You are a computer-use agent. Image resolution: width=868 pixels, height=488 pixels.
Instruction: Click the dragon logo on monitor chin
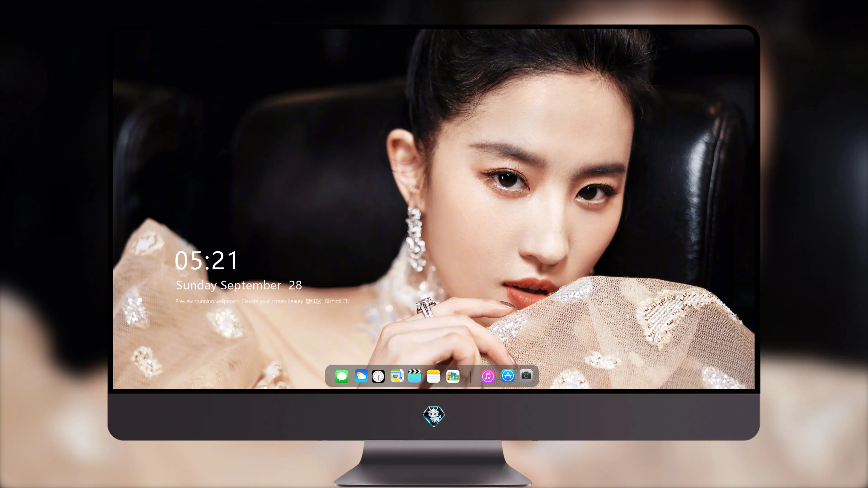[x=434, y=416]
